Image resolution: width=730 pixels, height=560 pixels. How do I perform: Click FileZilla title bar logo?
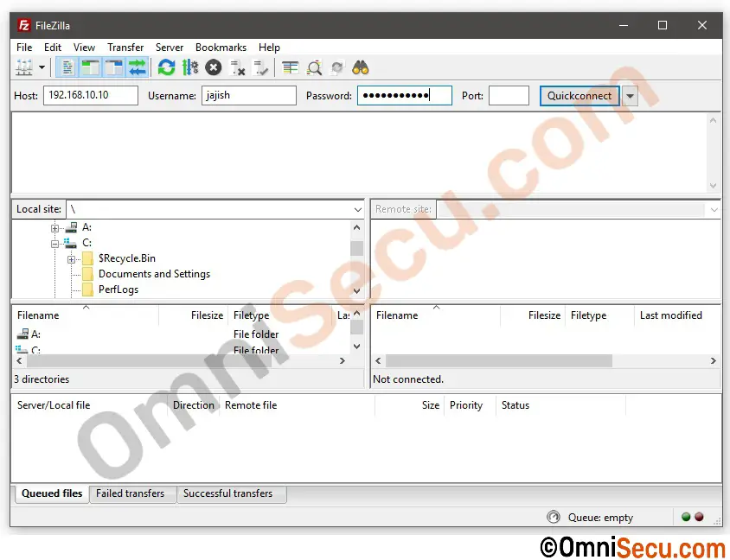[x=23, y=25]
